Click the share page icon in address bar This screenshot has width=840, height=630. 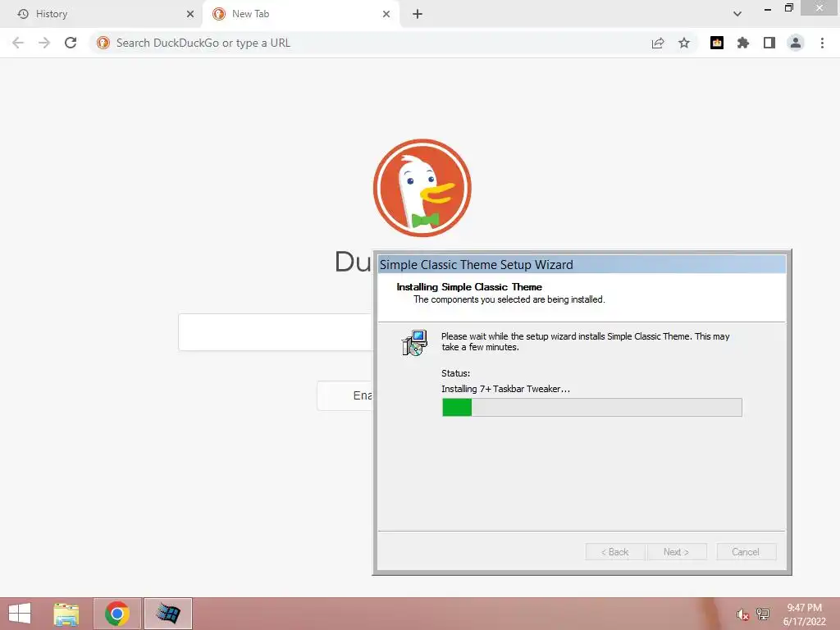[x=658, y=43]
